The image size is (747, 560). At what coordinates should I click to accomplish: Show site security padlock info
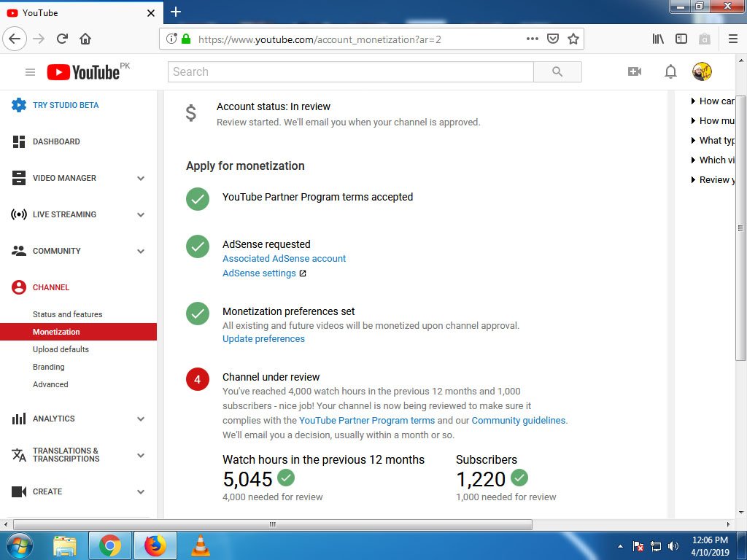point(186,39)
